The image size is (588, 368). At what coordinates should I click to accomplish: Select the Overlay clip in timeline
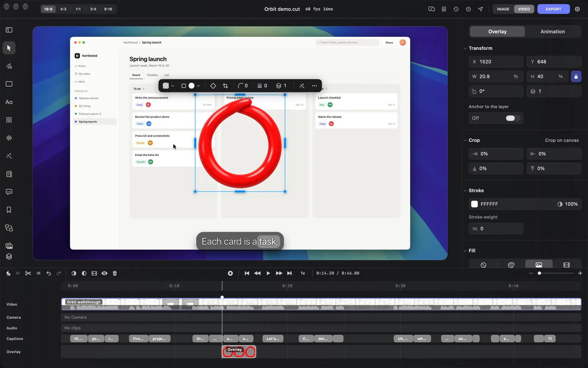coord(239,352)
